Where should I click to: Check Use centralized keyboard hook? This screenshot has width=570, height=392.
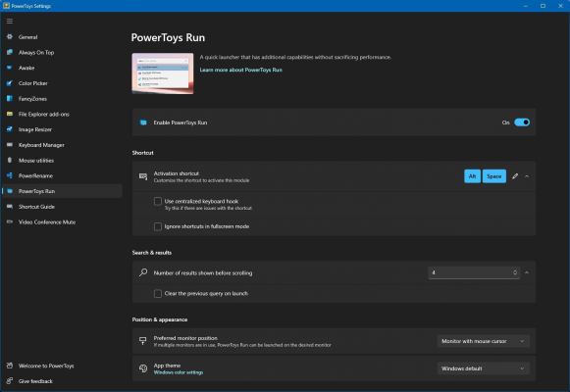(x=158, y=201)
